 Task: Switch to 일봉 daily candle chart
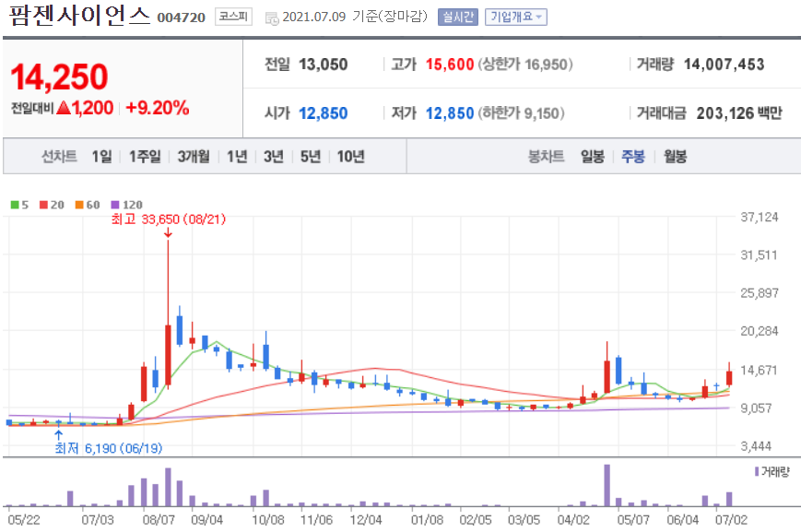[x=592, y=157]
